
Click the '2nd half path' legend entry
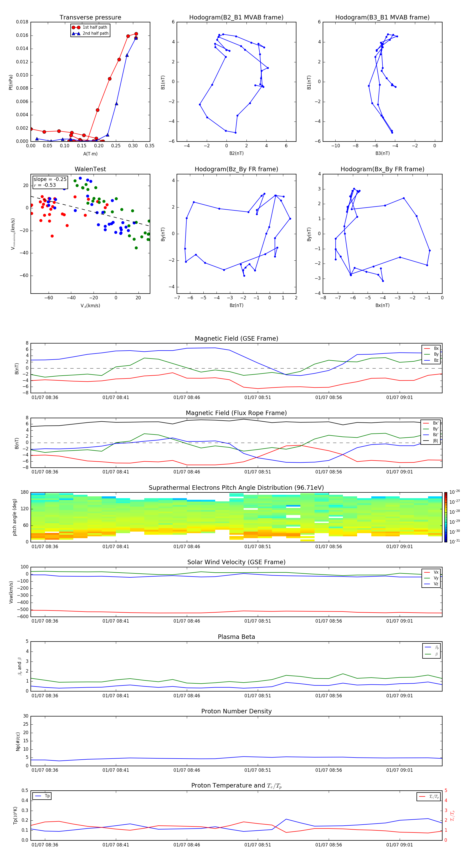tap(90, 33)
